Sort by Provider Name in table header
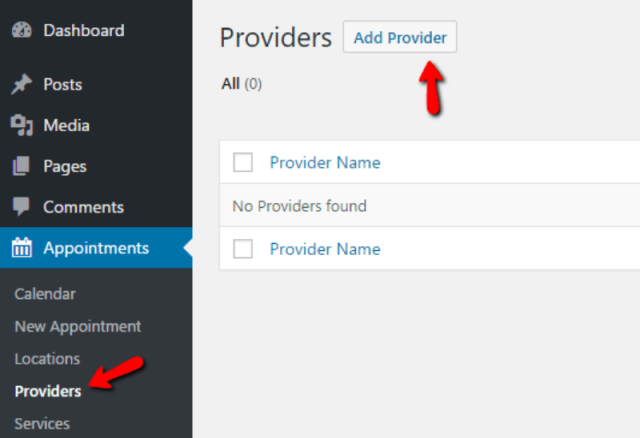The height and width of the screenshot is (438, 640). tap(325, 163)
